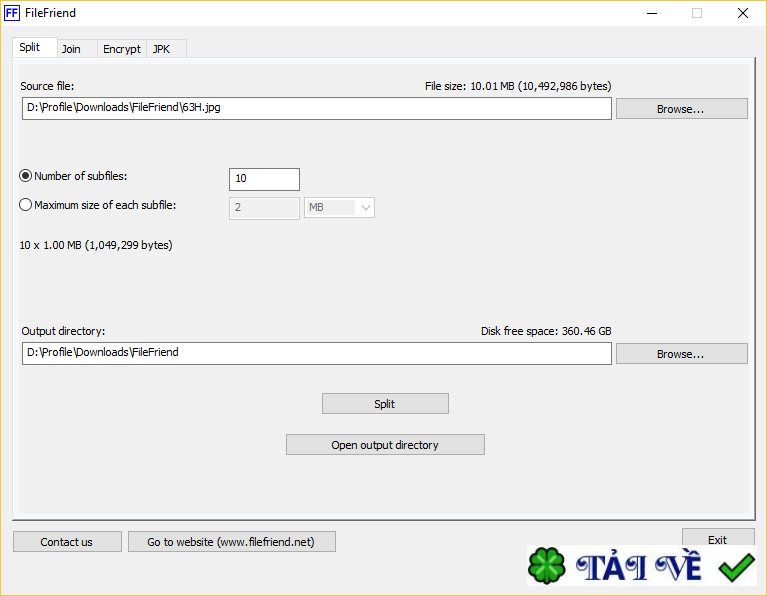
Task: Click the Source file path field
Action: click(x=316, y=108)
